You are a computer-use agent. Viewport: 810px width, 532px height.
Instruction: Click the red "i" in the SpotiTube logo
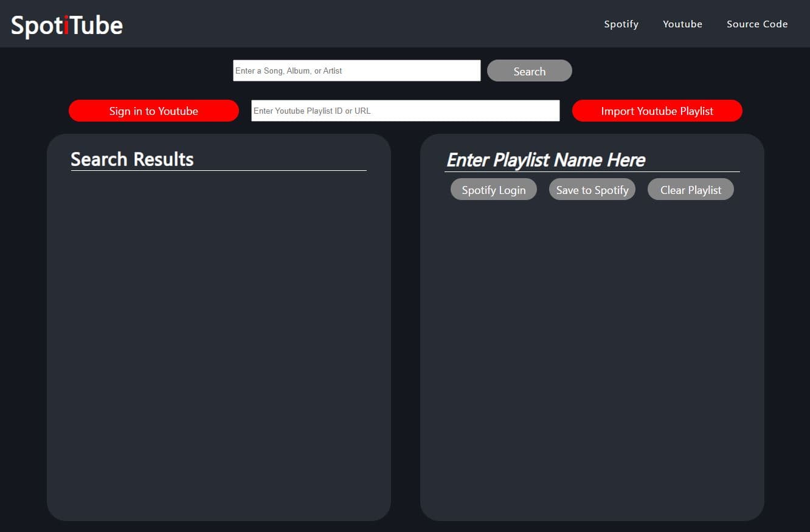pos(66,26)
